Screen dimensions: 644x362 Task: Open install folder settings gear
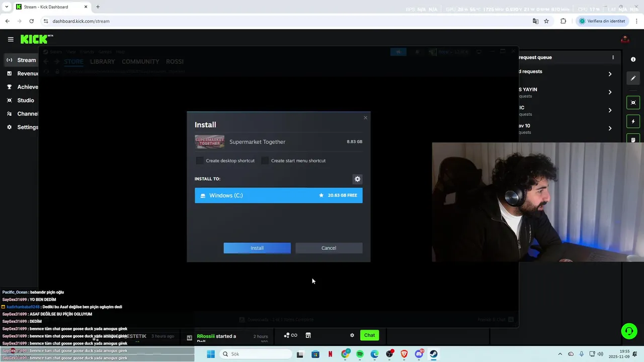point(357,179)
